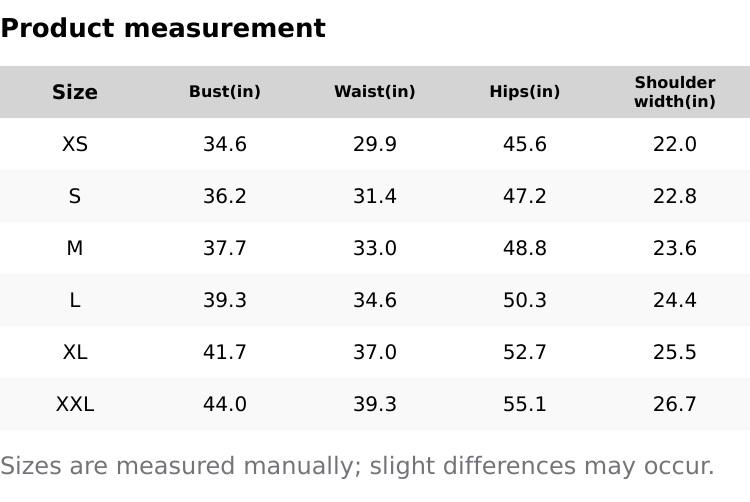This screenshot has height=502, width=750.
Task: Select the XS size row label
Action: coord(75,144)
